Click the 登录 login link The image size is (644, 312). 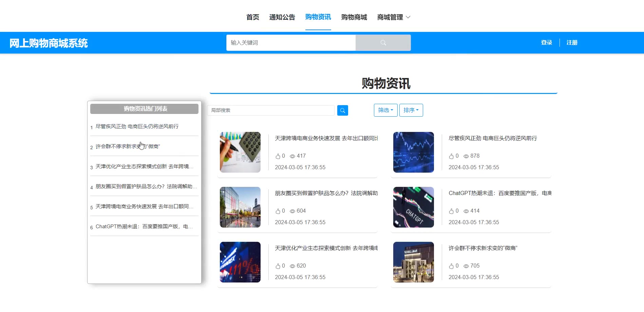[547, 43]
